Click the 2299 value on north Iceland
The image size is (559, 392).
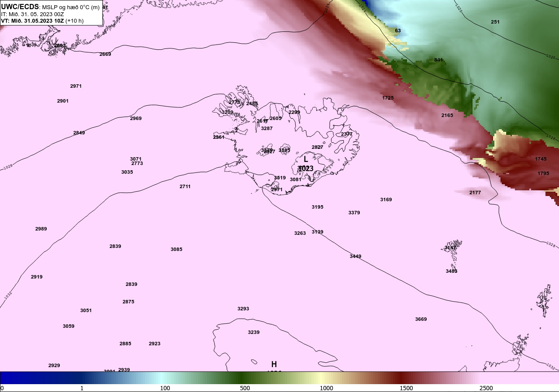pyautogui.click(x=294, y=112)
